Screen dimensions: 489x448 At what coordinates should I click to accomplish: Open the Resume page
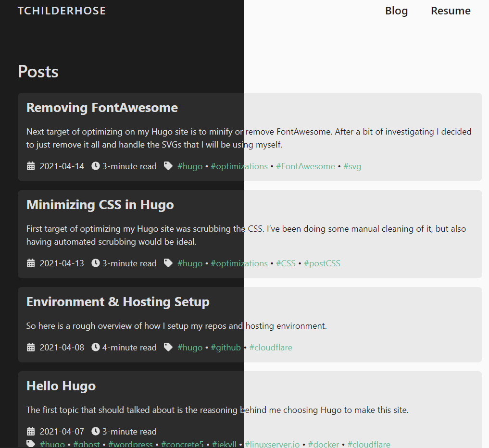(x=451, y=11)
